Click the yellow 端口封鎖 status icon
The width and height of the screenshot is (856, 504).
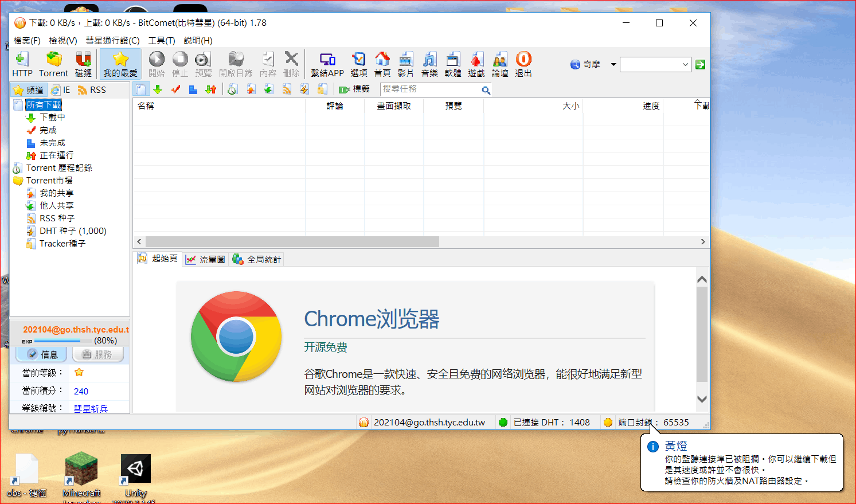pos(608,423)
